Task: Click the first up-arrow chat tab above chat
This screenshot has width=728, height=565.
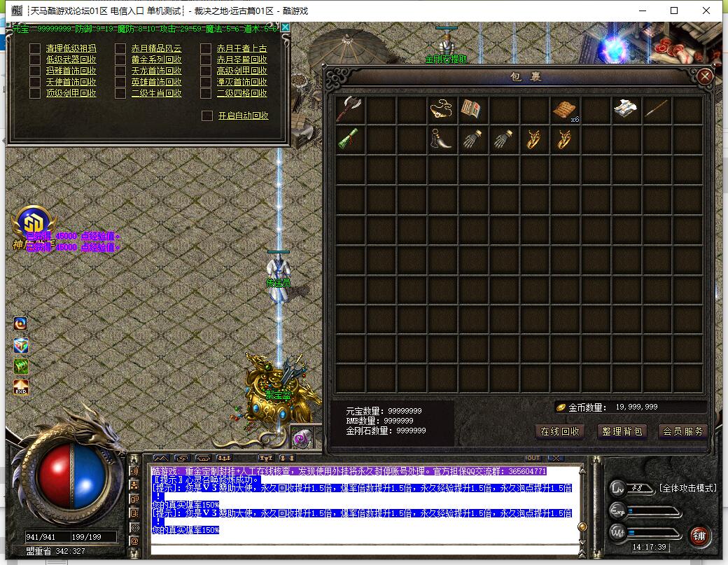Action: (161, 458)
